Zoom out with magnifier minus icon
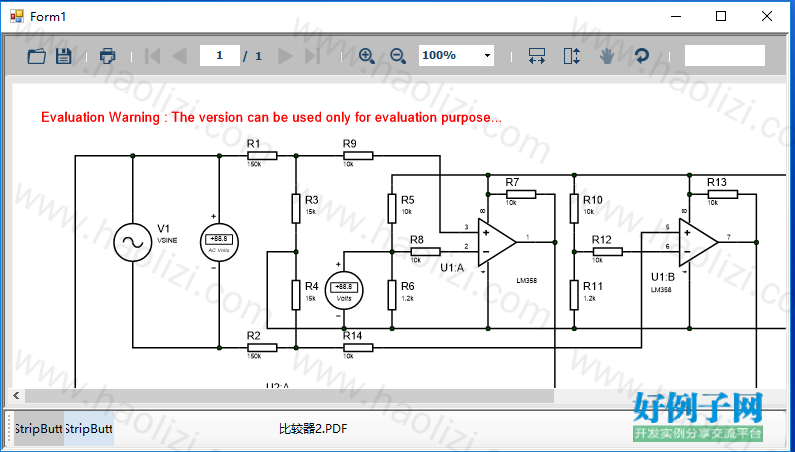Screen dimensions: 795x452 point(398,56)
